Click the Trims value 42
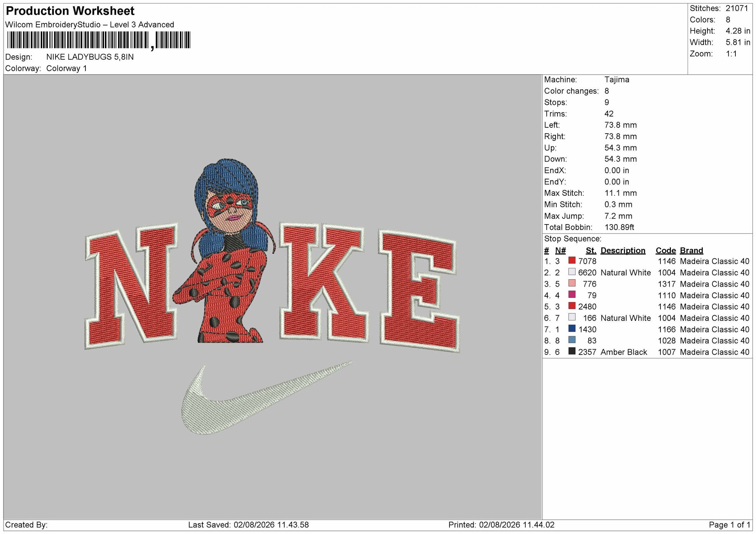756x534 pixels. [x=609, y=114]
